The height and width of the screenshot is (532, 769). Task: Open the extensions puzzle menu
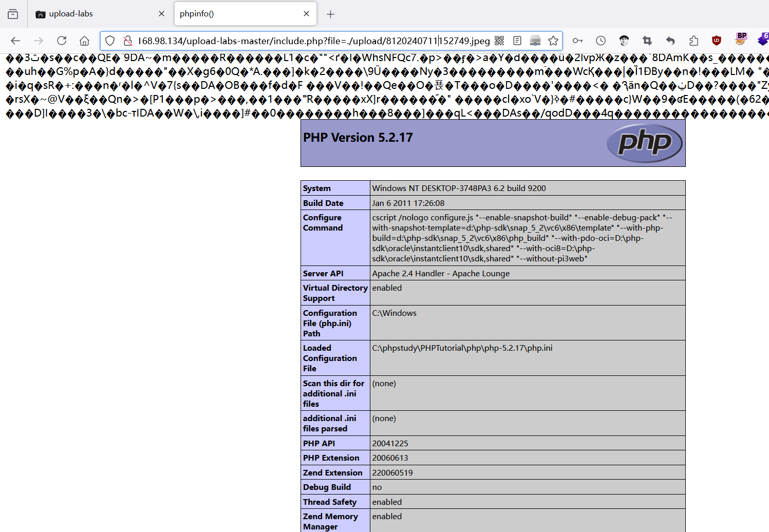[693, 41]
